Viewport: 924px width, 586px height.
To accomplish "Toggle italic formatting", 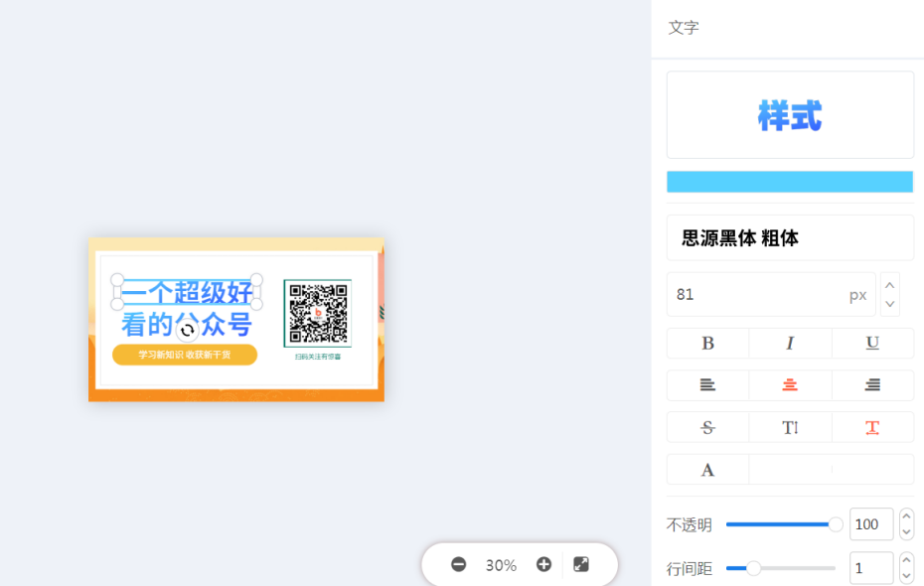I will [790, 344].
